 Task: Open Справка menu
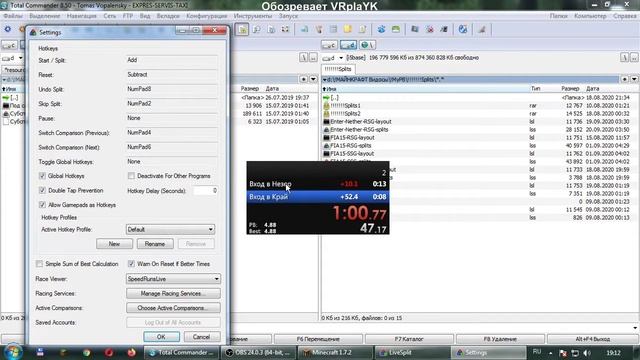625,16
